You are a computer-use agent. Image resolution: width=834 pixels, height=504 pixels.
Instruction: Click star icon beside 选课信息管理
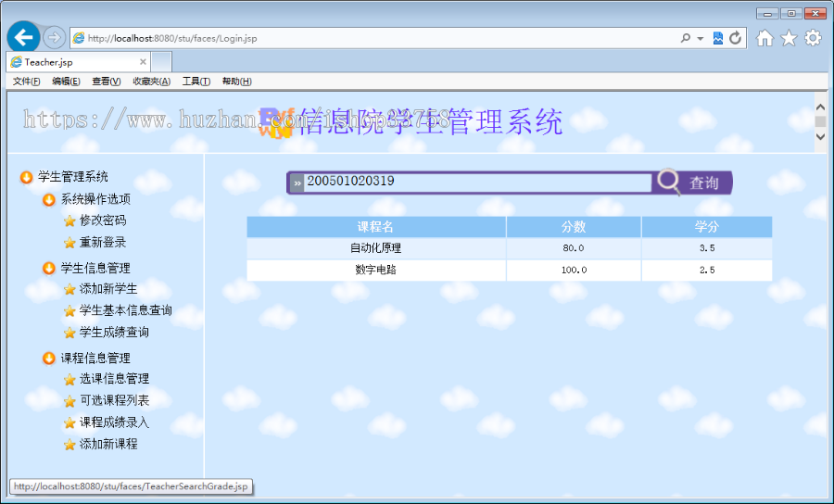[69, 380]
